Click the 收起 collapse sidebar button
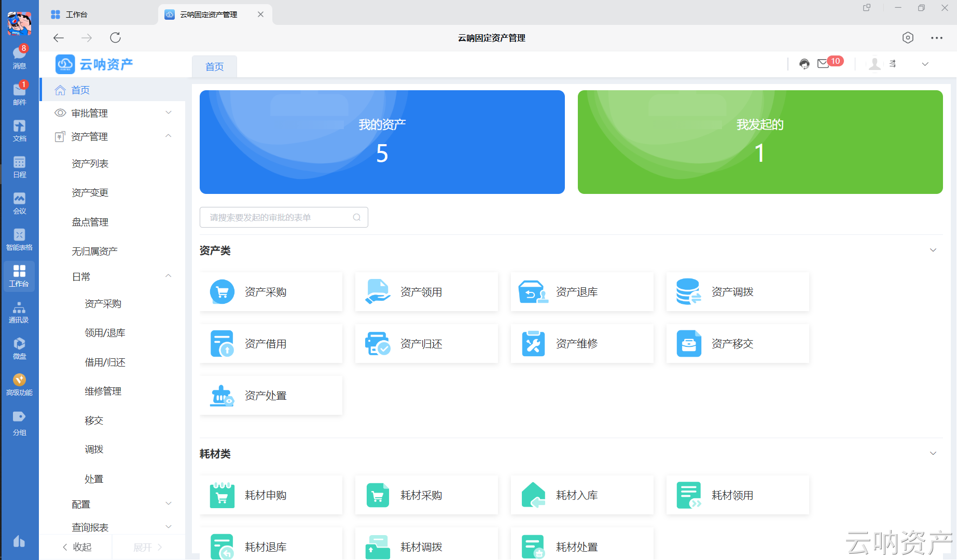 pyautogui.click(x=77, y=547)
